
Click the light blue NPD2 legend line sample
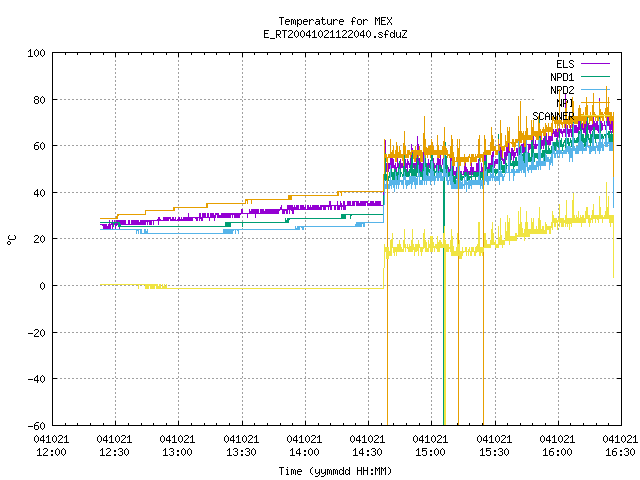click(x=596, y=89)
